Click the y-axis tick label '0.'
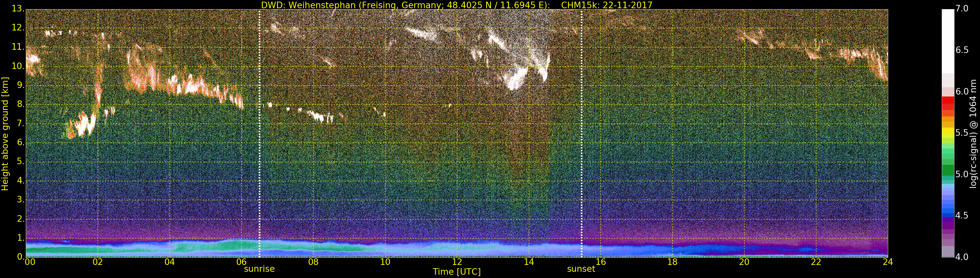 tap(21, 257)
